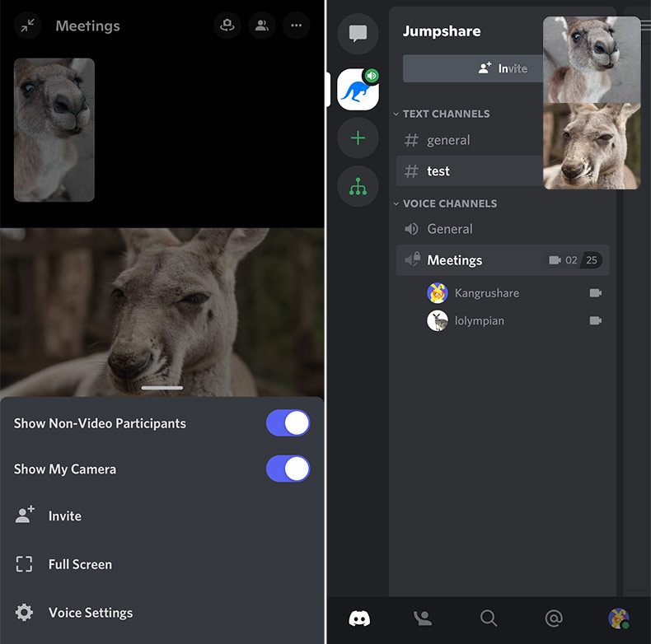Open the participants list icon
651x644 pixels.
[262, 26]
